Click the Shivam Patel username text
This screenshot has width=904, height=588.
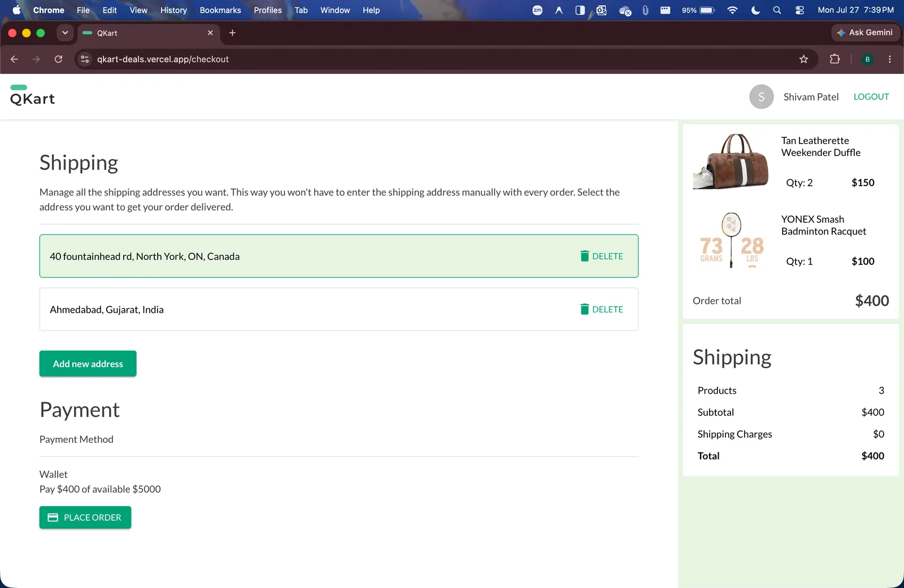[811, 97]
